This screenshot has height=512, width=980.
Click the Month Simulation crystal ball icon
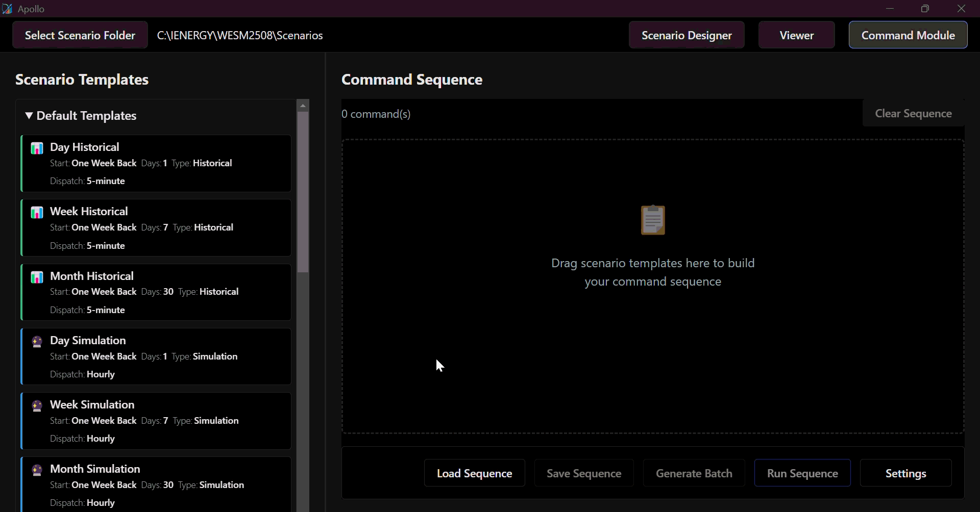pyautogui.click(x=37, y=470)
